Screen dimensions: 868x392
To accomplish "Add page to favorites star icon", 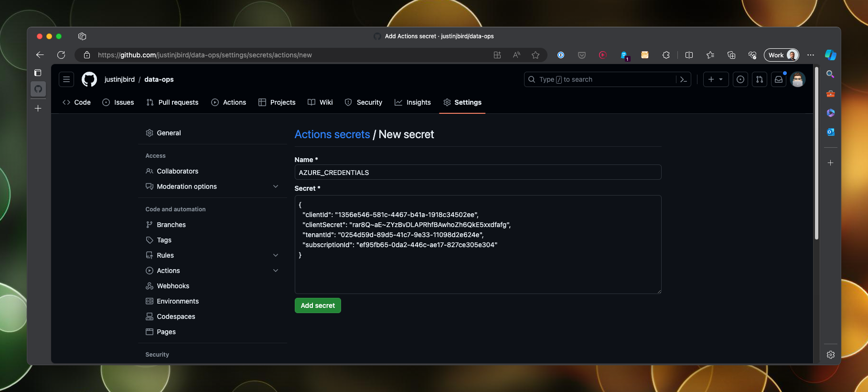I will tap(536, 55).
